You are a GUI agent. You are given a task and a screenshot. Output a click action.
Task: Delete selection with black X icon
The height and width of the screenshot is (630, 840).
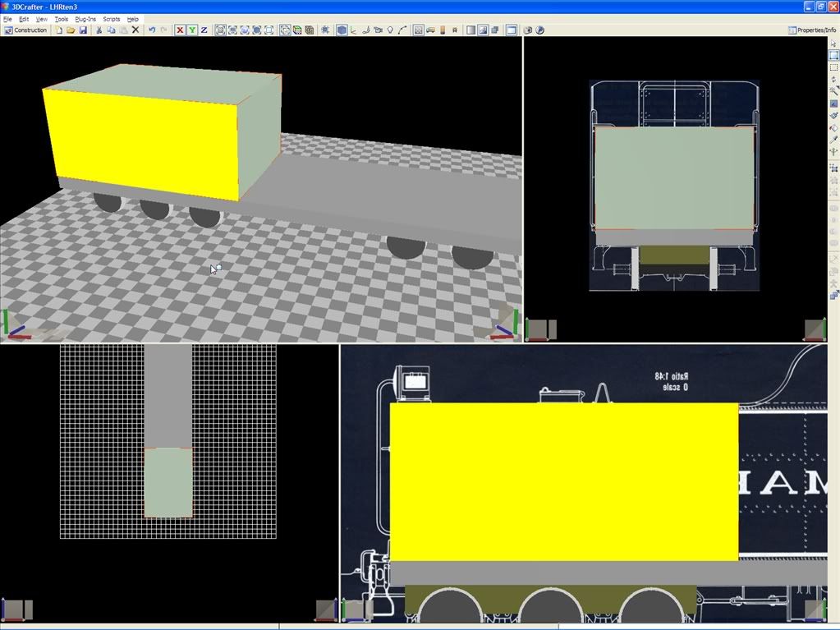pyautogui.click(x=135, y=30)
